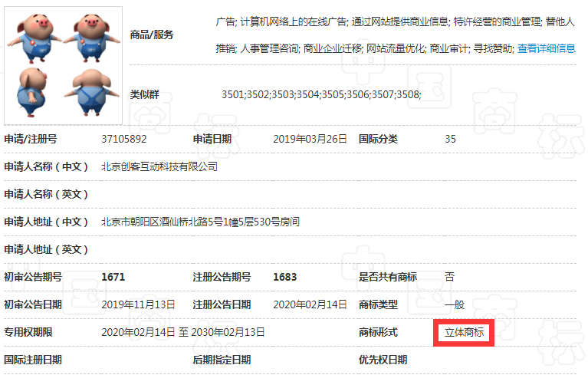Click the shared trademark value 否
The height and width of the screenshot is (375, 588).
click(450, 277)
